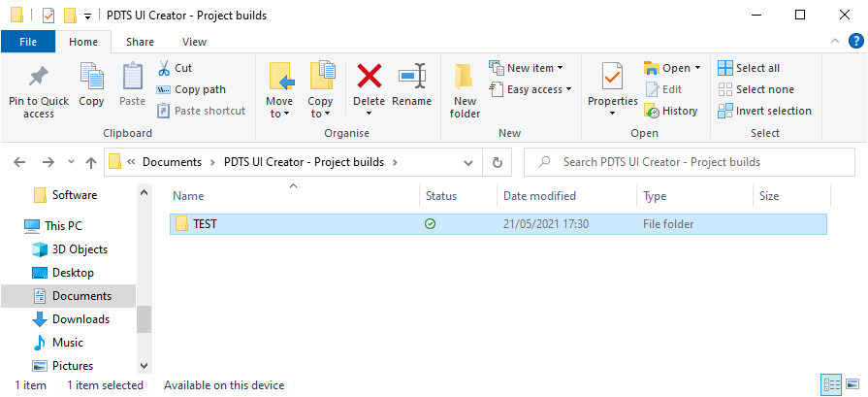Select Documents in navigation pane

pos(68,296)
